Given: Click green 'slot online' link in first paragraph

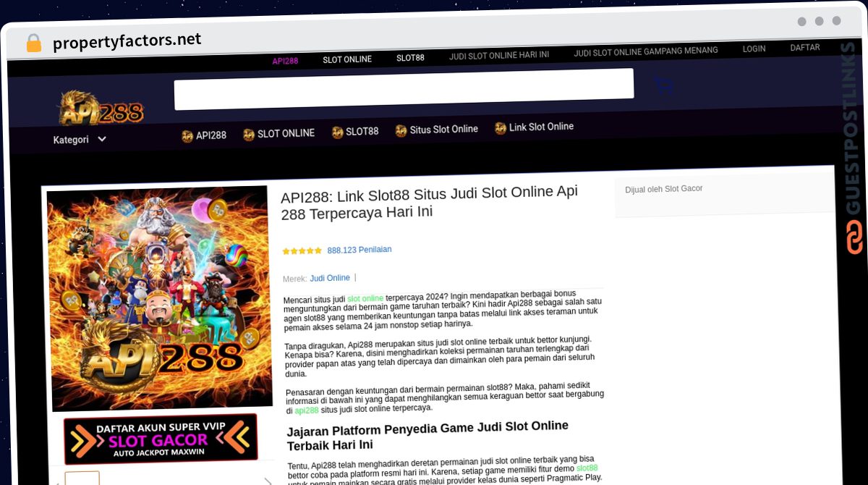Looking at the screenshot, I should click(x=365, y=298).
